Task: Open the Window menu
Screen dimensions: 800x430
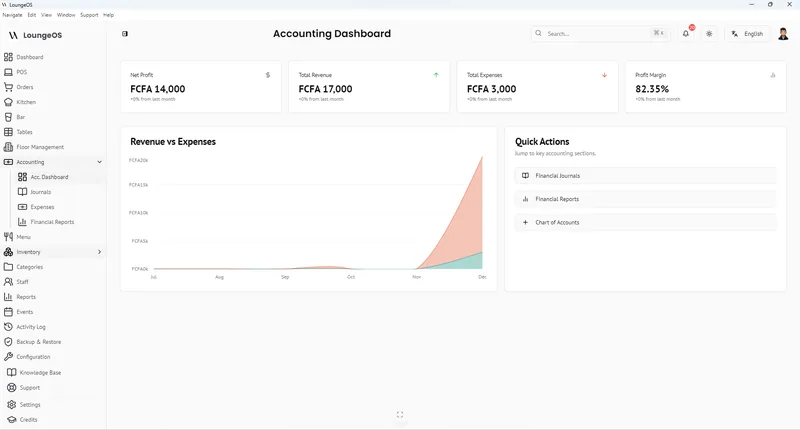Action: [x=66, y=15]
